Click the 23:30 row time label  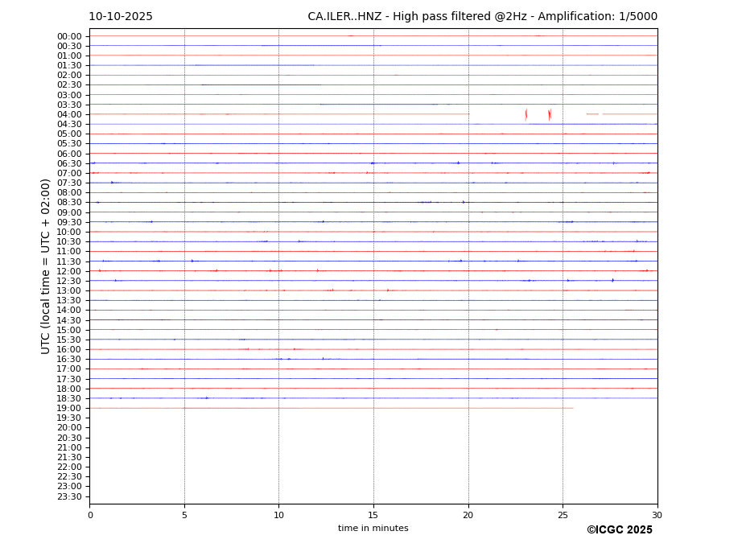pos(69,496)
